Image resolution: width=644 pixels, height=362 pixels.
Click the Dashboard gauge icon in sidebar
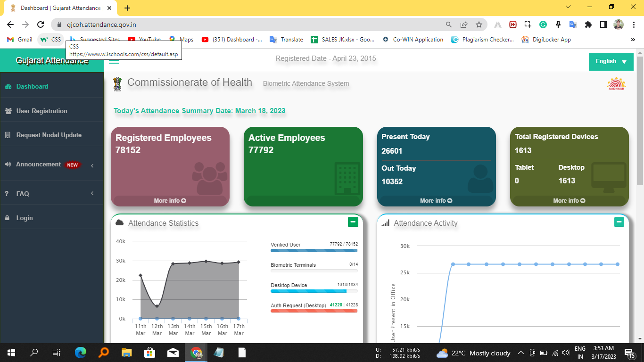[8, 87]
